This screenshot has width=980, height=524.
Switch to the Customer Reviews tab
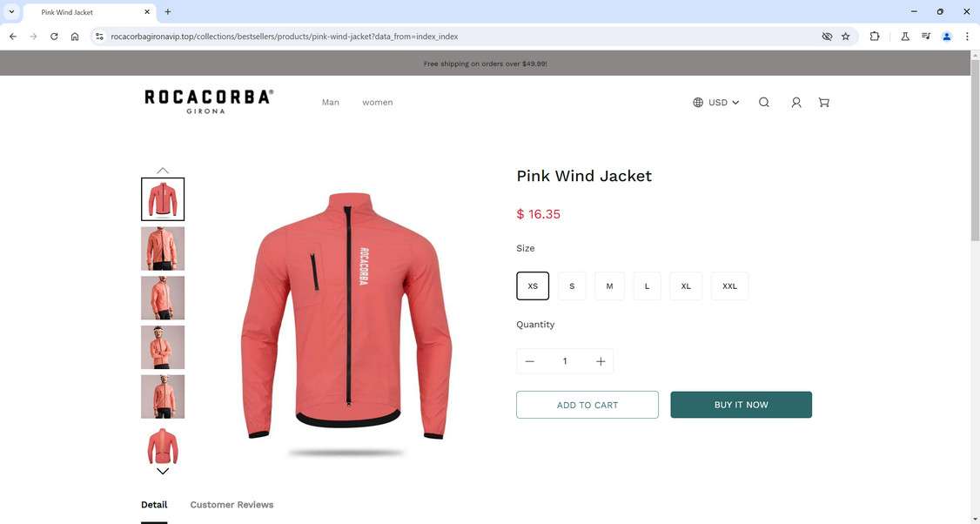232,505
